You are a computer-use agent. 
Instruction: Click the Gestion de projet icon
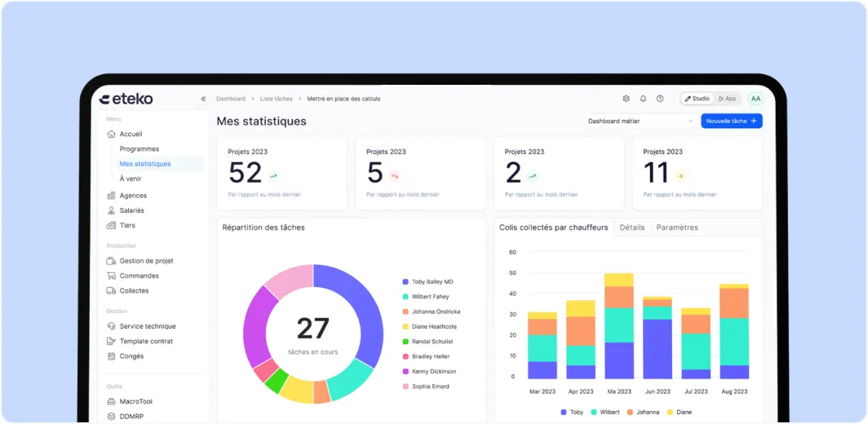click(111, 261)
